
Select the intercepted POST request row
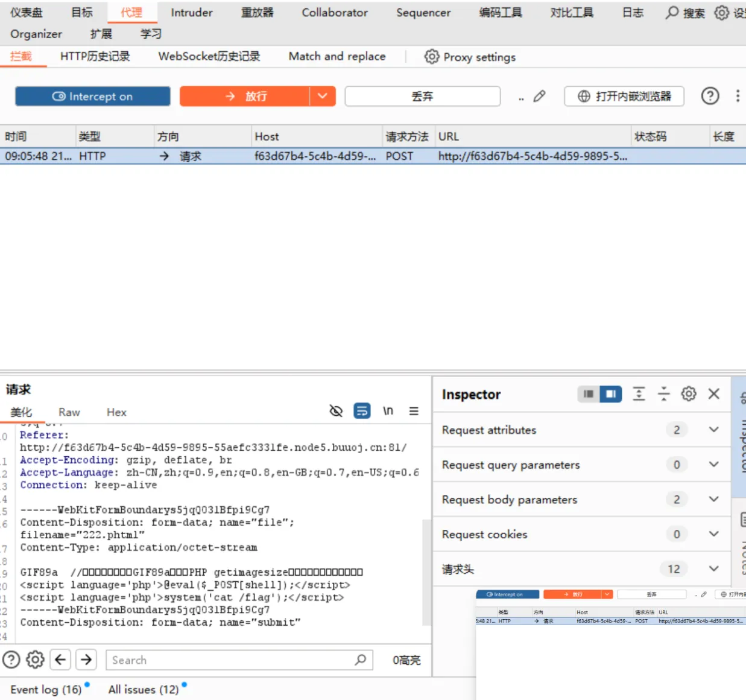coord(373,156)
